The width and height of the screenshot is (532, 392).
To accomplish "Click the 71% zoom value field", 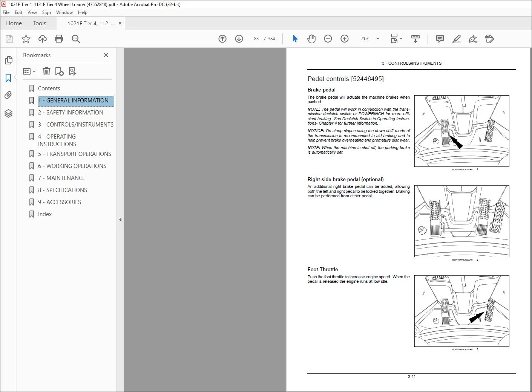I will (365, 39).
